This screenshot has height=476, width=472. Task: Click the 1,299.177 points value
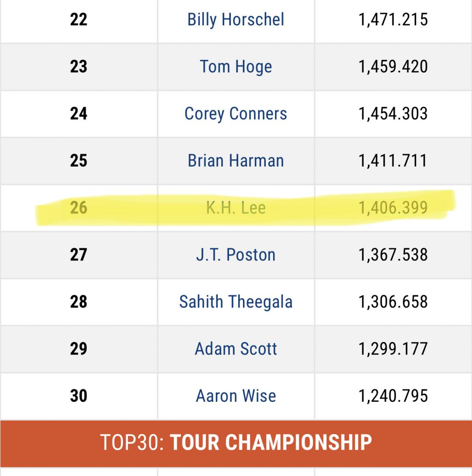tap(393, 349)
